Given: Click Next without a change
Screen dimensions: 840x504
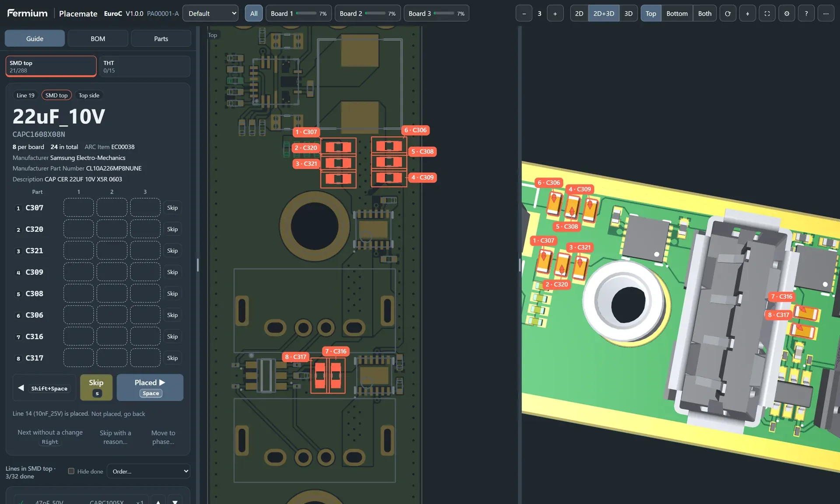Looking at the screenshot, I should click(50, 437).
